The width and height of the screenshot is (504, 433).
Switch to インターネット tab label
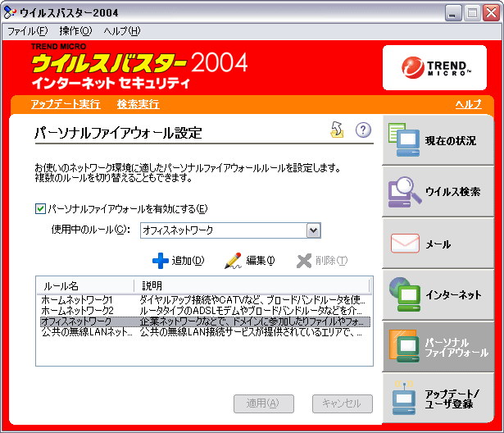tap(453, 294)
